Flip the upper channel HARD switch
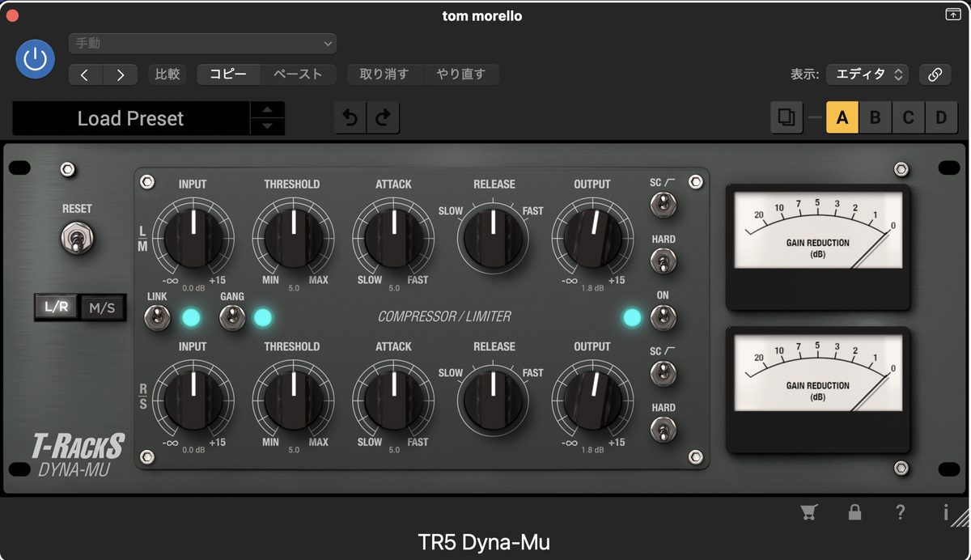The image size is (971, 560). point(663,261)
